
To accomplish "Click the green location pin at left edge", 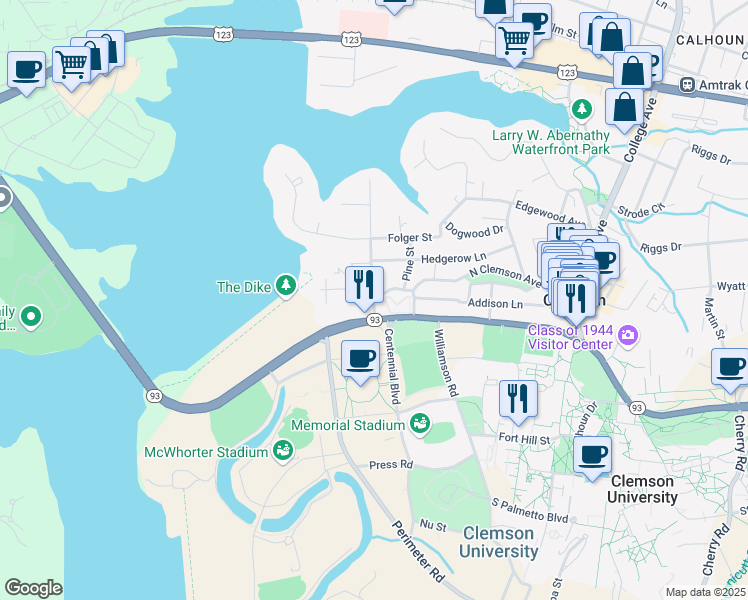I will 31,317.
